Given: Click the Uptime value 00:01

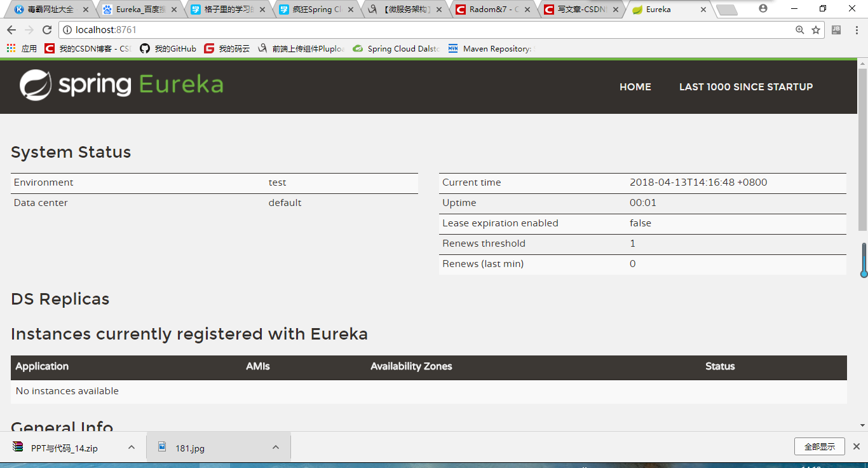Looking at the screenshot, I should point(643,203).
